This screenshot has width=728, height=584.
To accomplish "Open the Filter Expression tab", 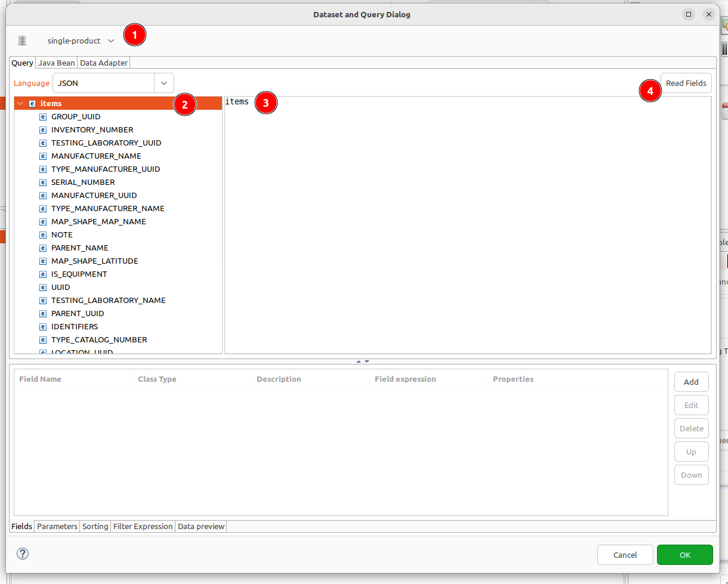I will coord(143,526).
